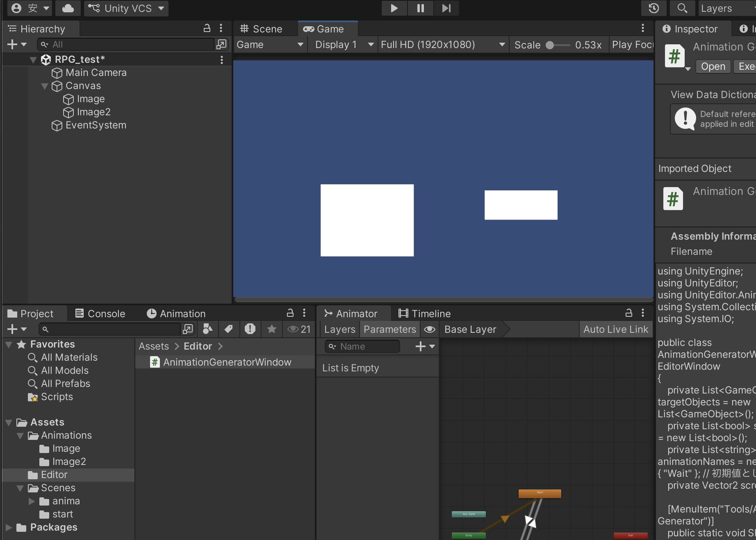Select All Materials favorite search
The image size is (756, 540).
(x=62, y=357)
